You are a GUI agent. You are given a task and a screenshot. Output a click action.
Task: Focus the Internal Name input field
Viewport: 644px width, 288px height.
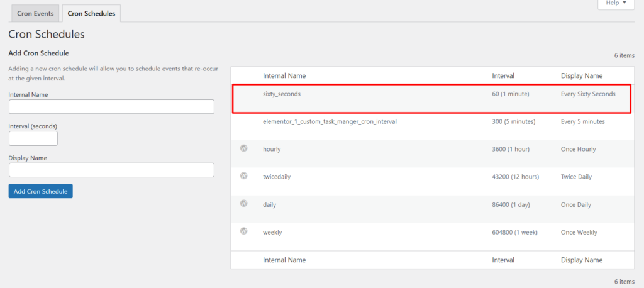pos(111,106)
